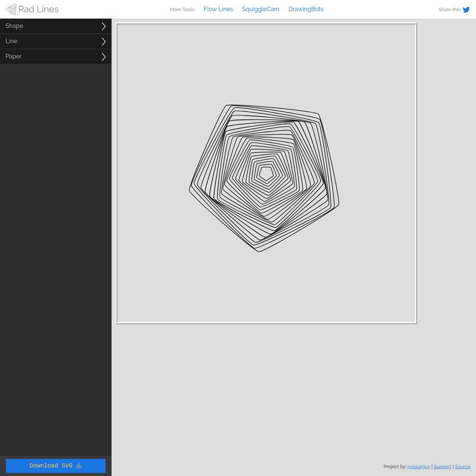Viewport: 476px width, 476px height.
Task: Open the Source link in footer
Action: pos(462,466)
